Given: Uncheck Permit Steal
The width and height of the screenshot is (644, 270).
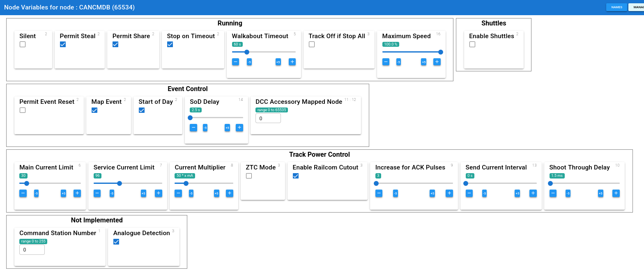Looking at the screenshot, I should [x=63, y=44].
